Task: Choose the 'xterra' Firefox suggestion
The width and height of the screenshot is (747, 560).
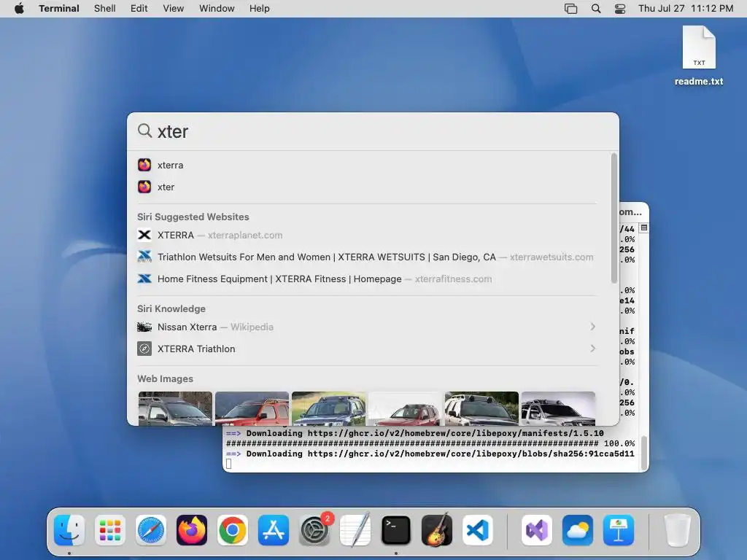Action: tap(367, 166)
